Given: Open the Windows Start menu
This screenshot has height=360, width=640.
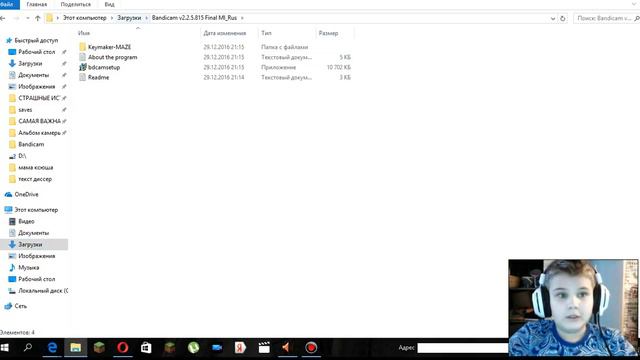Looking at the screenshot, I should pos(5,348).
